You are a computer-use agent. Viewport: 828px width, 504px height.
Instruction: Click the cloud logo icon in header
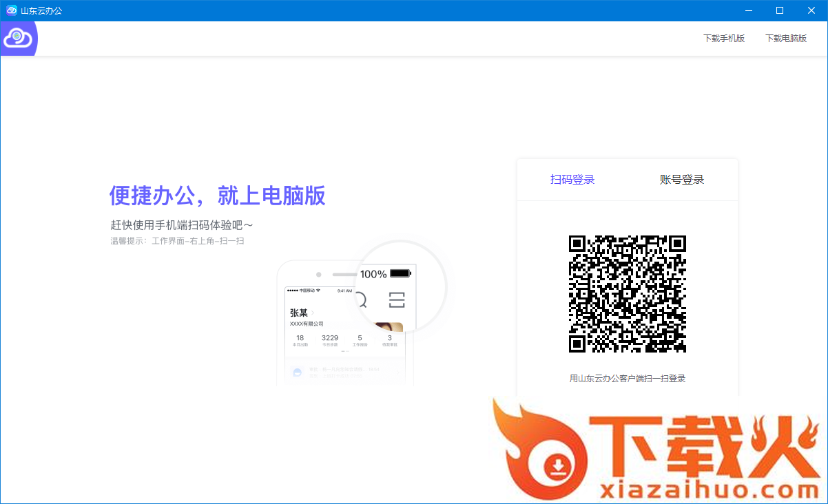[x=18, y=39]
